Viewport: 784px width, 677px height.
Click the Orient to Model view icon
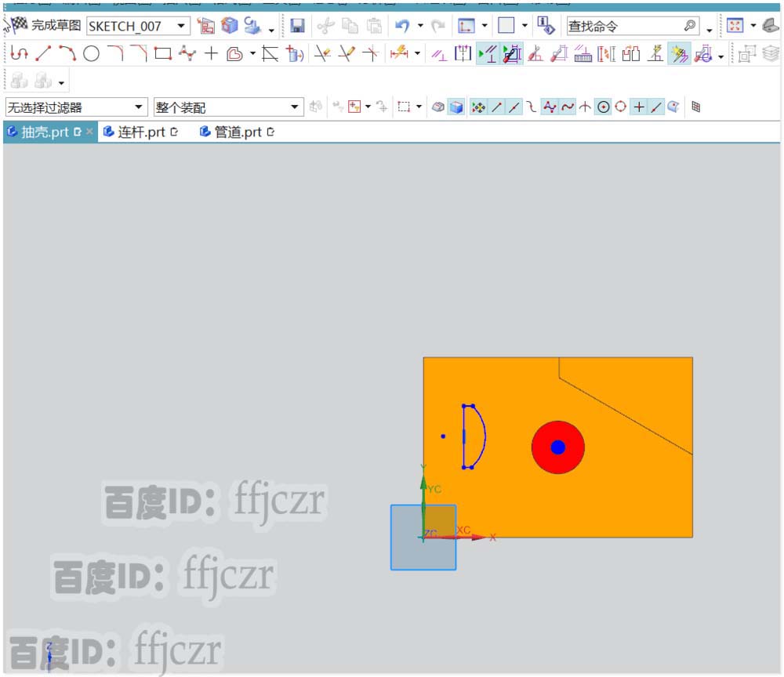click(230, 26)
